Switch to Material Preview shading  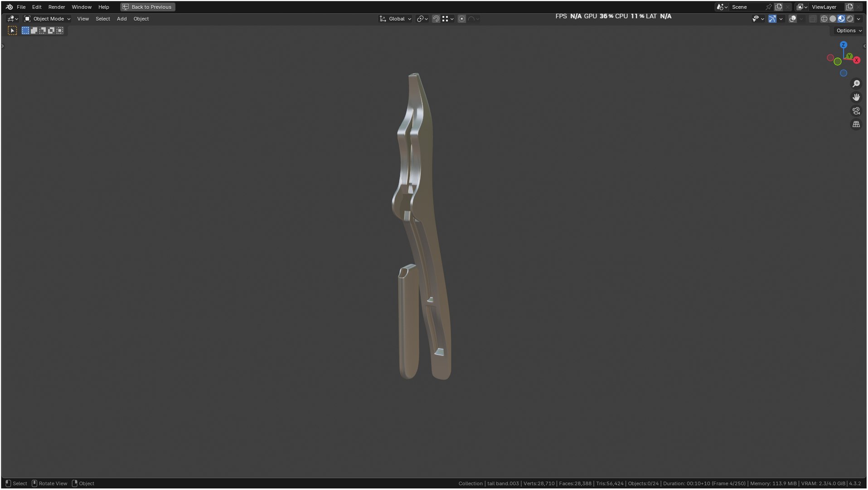coord(842,19)
